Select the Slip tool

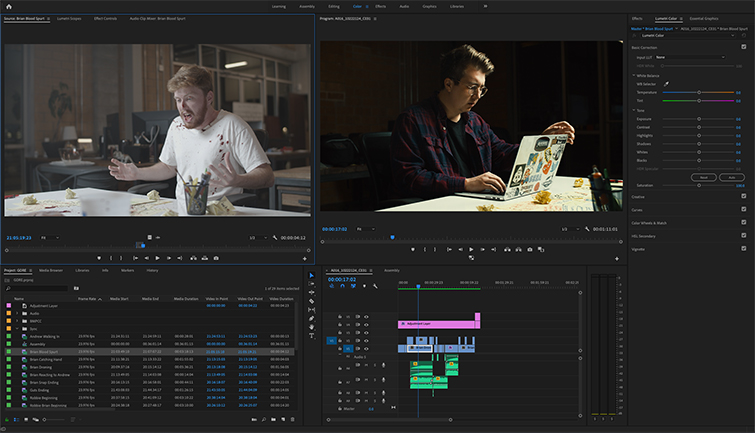point(312,310)
